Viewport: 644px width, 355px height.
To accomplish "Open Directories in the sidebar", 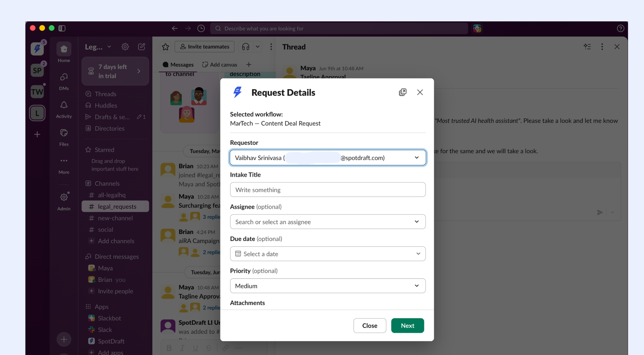I will [109, 128].
